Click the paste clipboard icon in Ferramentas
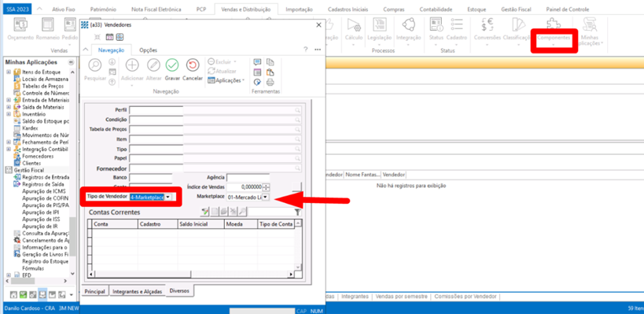This screenshot has height=314, width=644. point(270,72)
